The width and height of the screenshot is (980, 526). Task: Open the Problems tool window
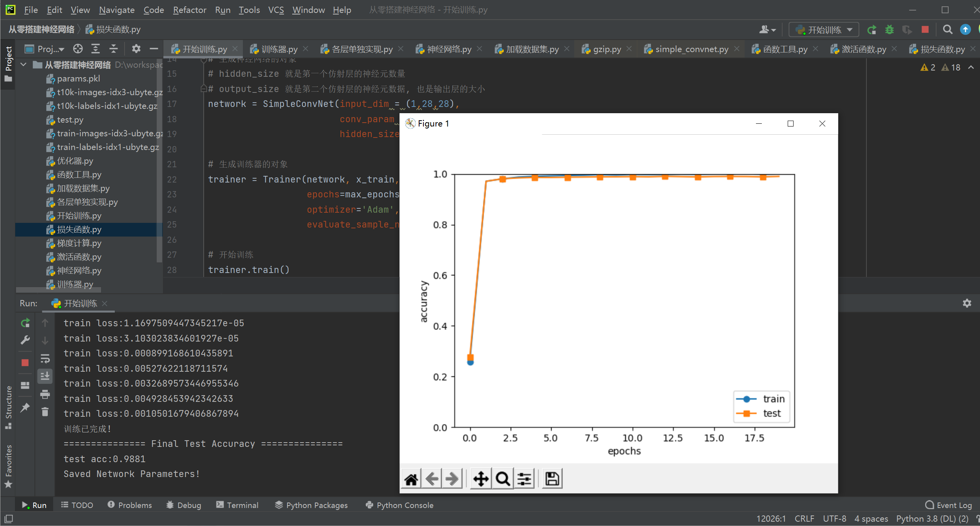(x=130, y=505)
